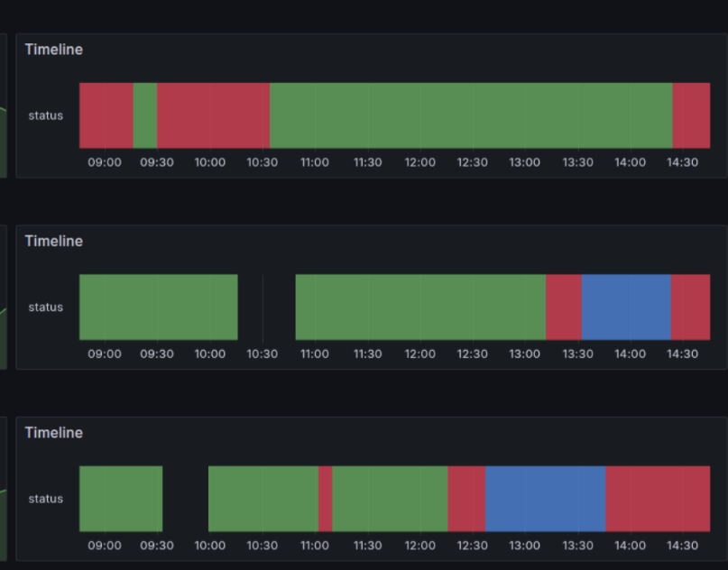Click the 14:00 axis label in middle panel
This screenshot has width=728, height=570.
point(630,354)
